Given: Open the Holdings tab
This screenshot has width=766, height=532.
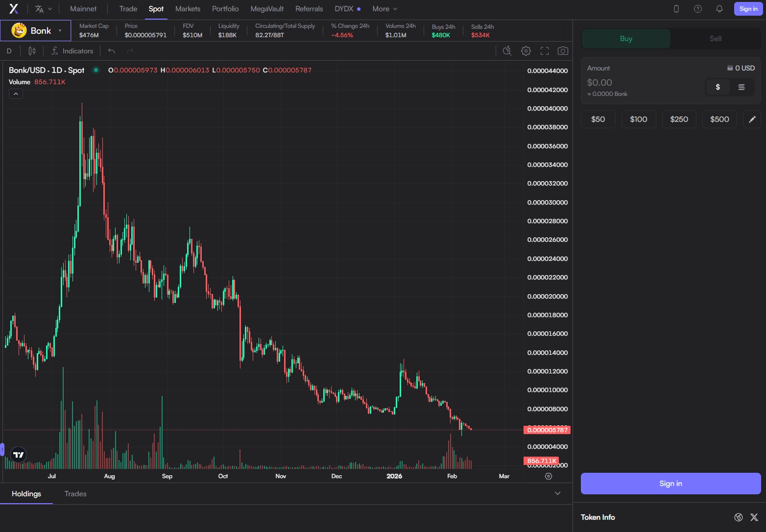Looking at the screenshot, I should pos(26,494).
